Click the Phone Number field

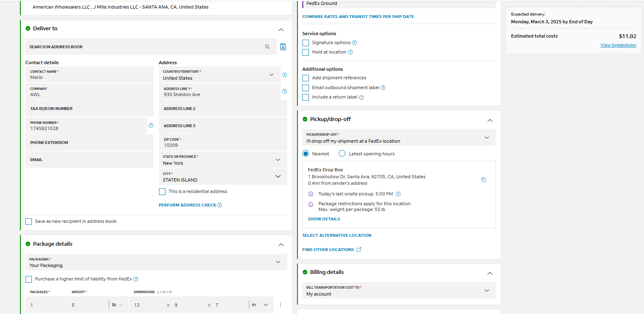86,126
